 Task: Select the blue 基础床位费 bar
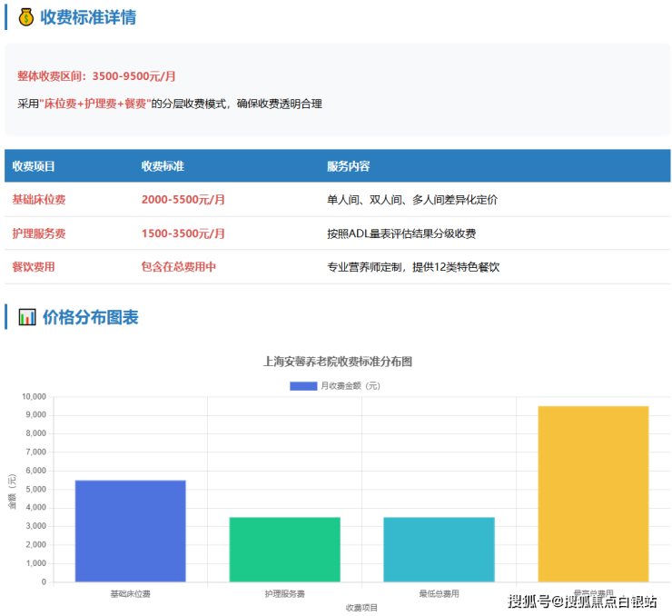[x=131, y=531]
